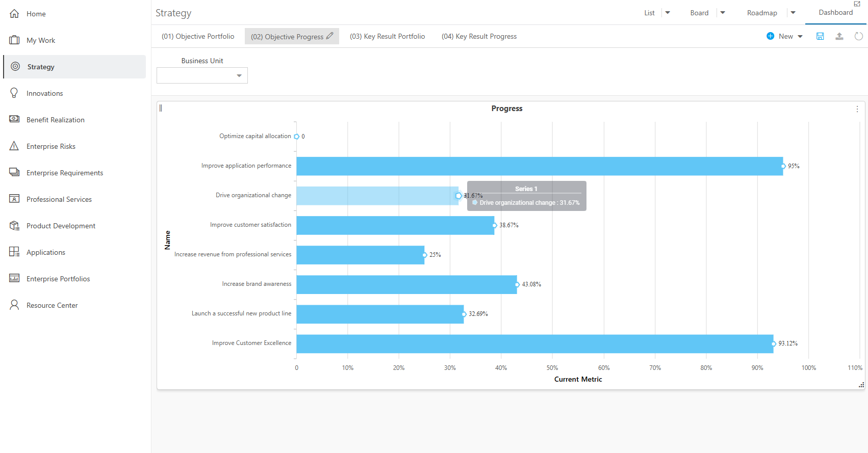Click the blue plus icon next to New
This screenshot has width=868, height=453.
771,36
